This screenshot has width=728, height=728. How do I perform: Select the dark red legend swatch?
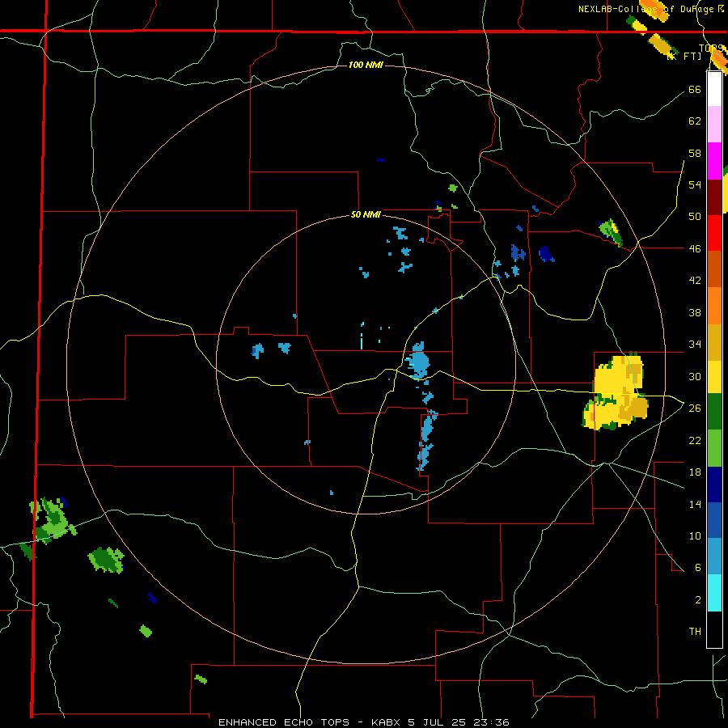click(714, 198)
